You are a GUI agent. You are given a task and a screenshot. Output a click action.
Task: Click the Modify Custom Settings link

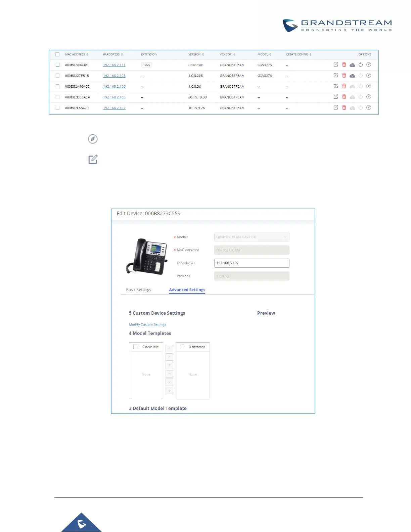click(147, 324)
